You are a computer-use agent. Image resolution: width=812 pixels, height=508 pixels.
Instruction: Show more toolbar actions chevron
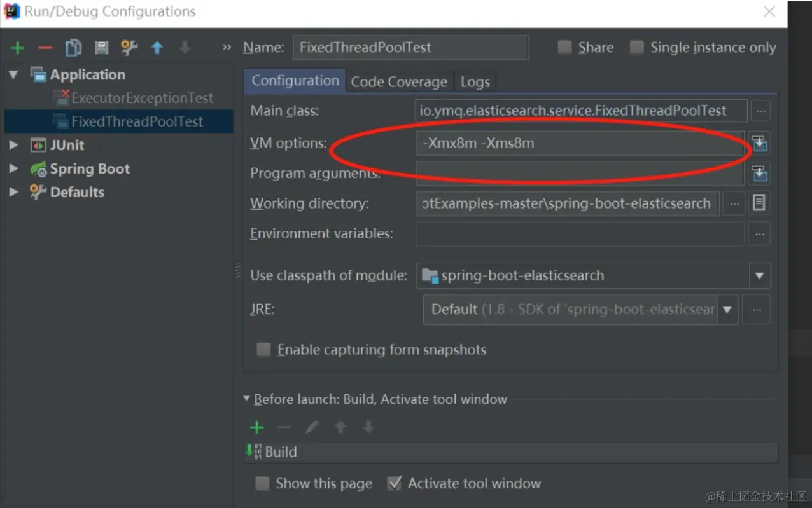click(x=227, y=48)
